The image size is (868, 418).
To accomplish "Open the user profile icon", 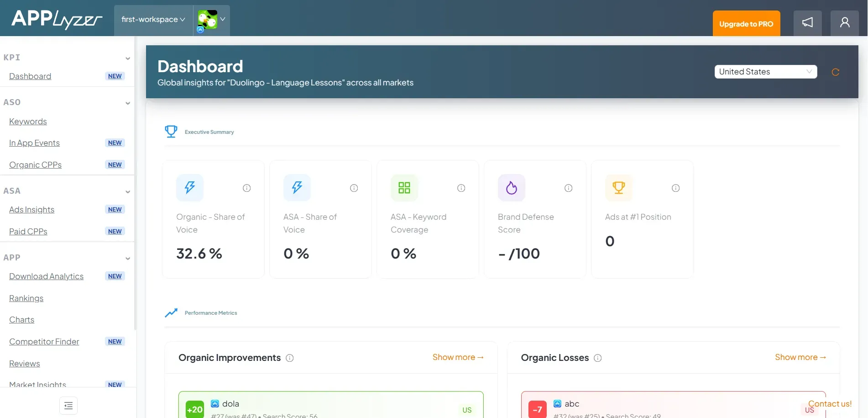I will tap(844, 22).
